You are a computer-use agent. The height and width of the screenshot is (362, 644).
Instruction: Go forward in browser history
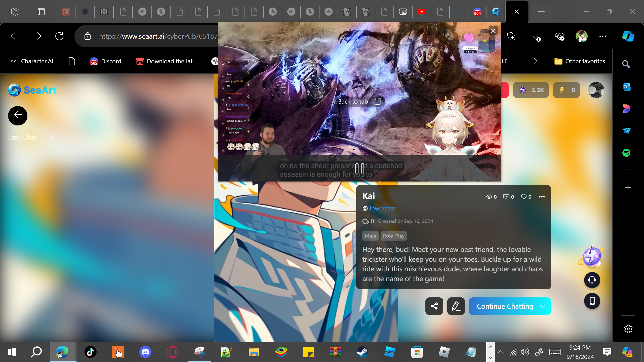(37, 36)
